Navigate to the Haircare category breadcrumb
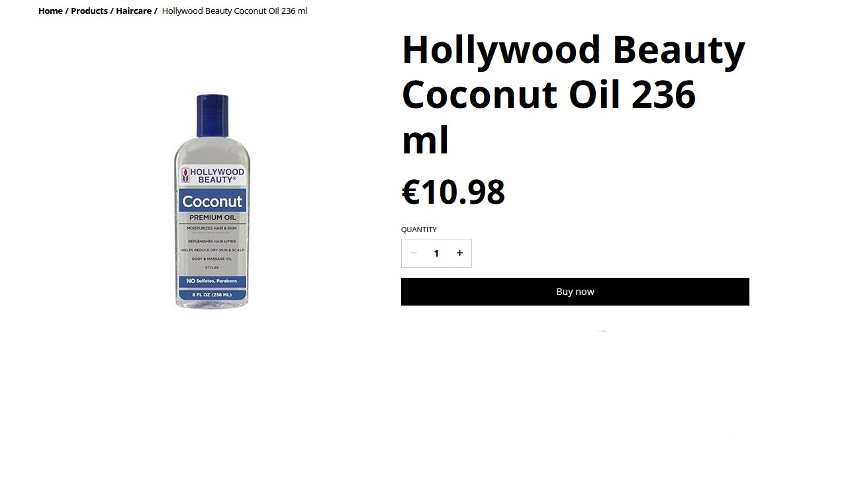 [x=134, y=11]
